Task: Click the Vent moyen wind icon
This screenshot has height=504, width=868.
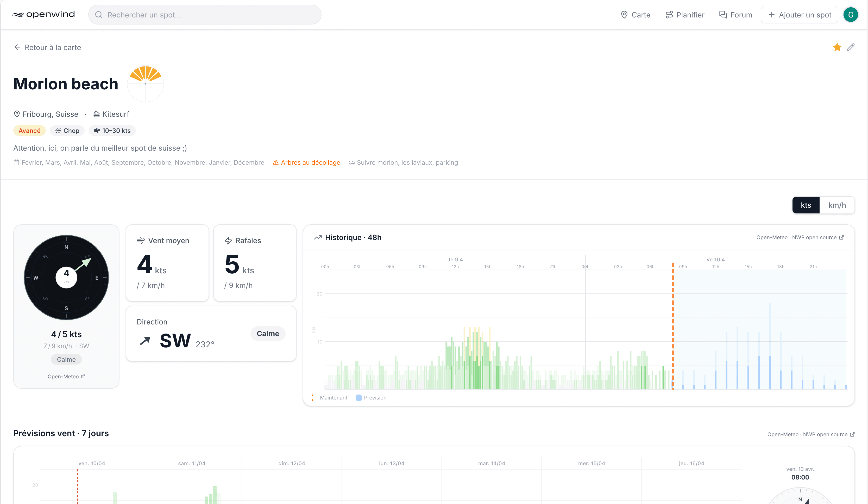Action: coord(141,241)
